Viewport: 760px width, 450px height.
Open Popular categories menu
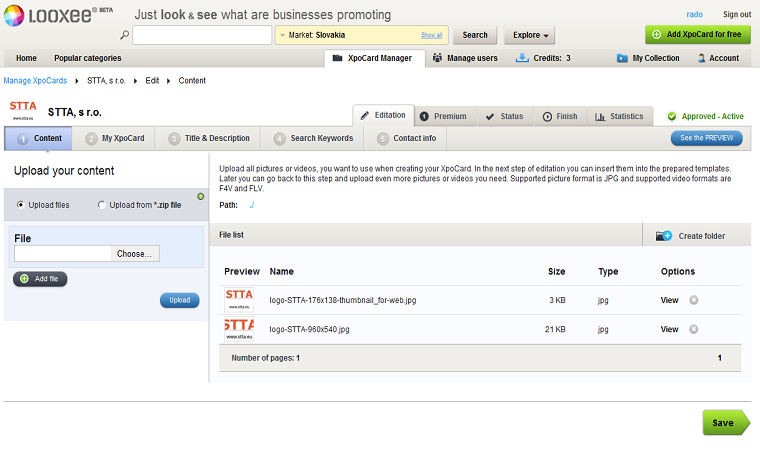coord(88,58)
